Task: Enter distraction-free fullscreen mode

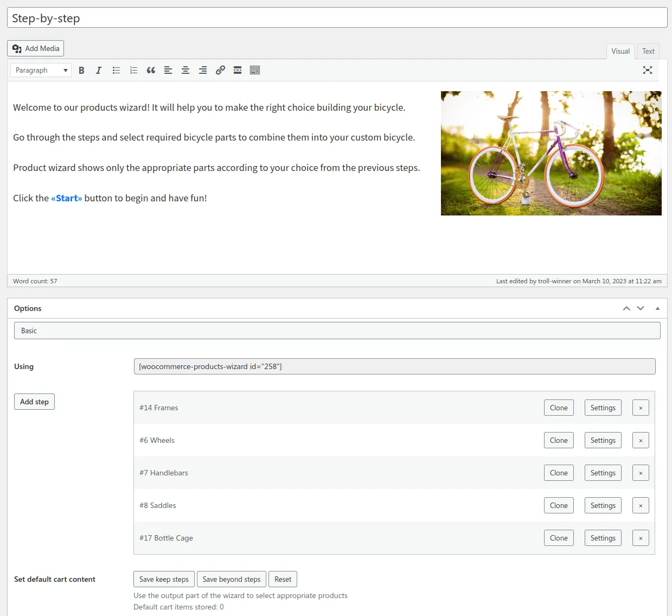Action: (x=647, y=70)
